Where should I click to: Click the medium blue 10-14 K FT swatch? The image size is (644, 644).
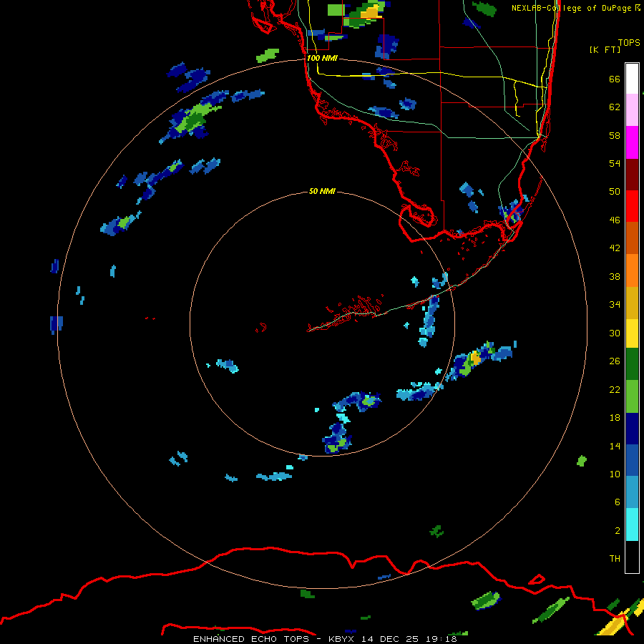tap(632, 460)
